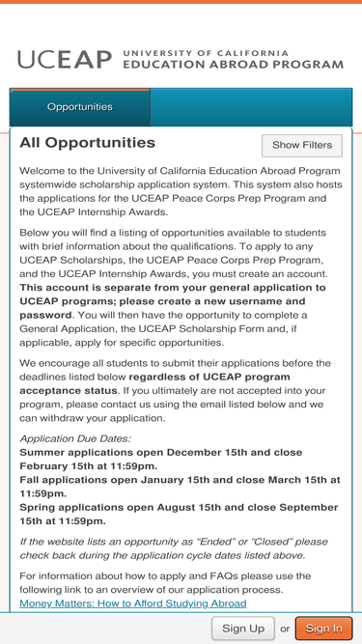Click the "Below you will find" paragraph
This screenshot has width=362, height=644.
pyautogui.click(x=181, y=288)
